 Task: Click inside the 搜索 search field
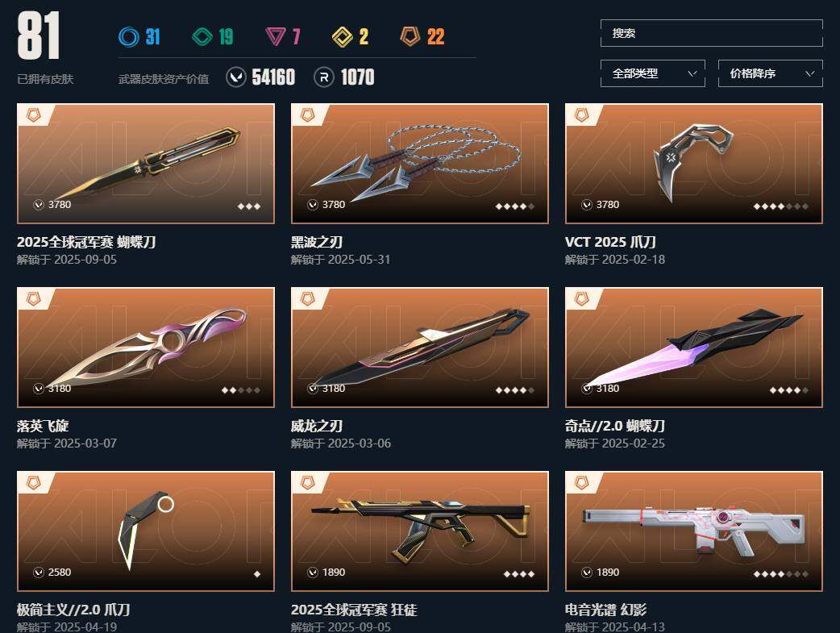712,33
